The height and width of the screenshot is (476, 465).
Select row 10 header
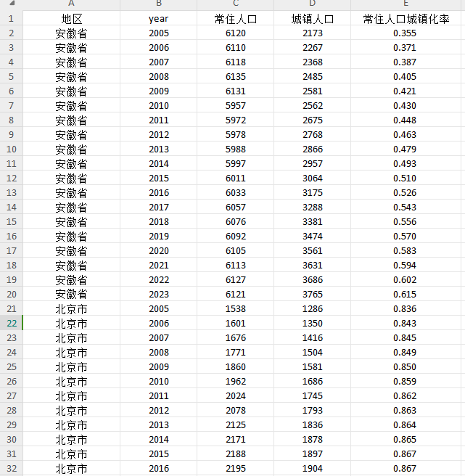pyautogui.click(x=11, y=149)
